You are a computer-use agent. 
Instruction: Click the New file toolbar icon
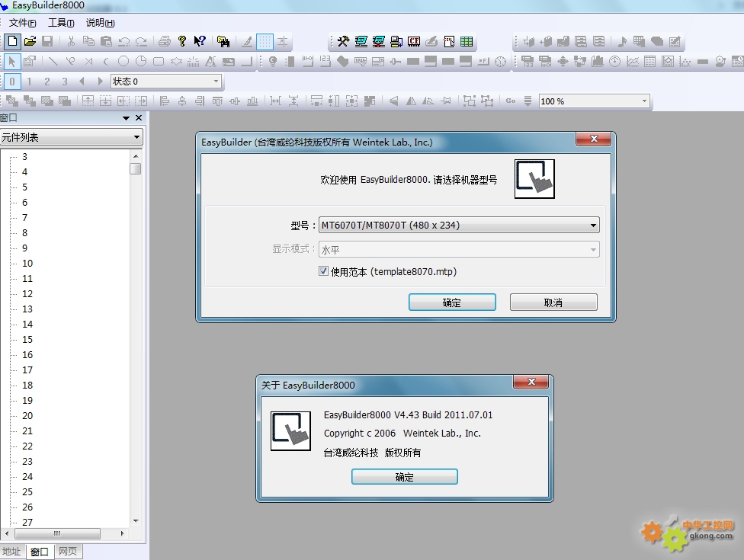[13, 41]
